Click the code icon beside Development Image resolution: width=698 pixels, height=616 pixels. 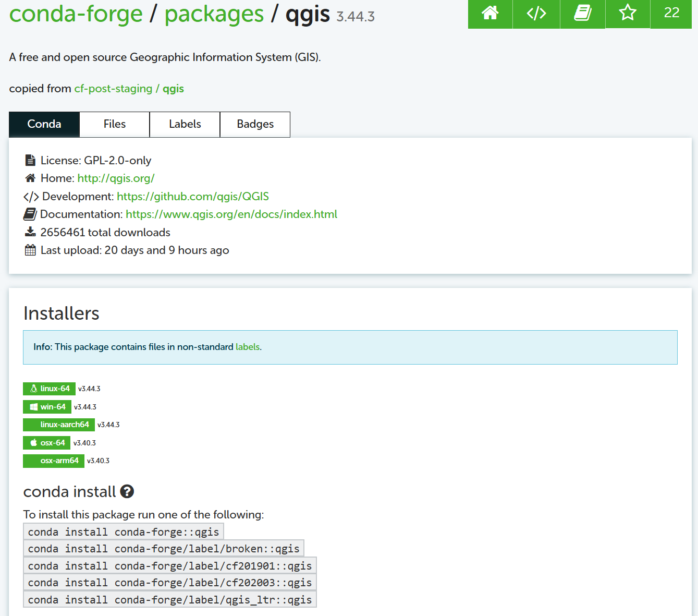[x=31, y=197]
